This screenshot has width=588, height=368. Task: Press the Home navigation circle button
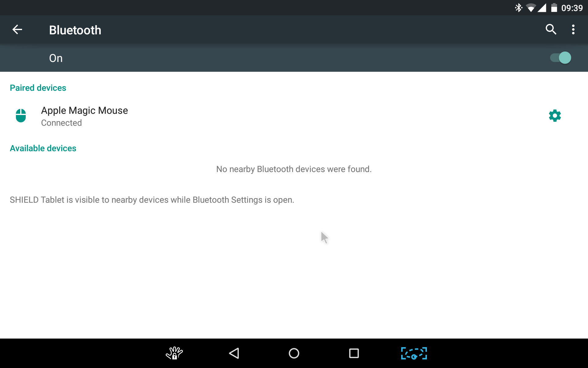[294, 353]
